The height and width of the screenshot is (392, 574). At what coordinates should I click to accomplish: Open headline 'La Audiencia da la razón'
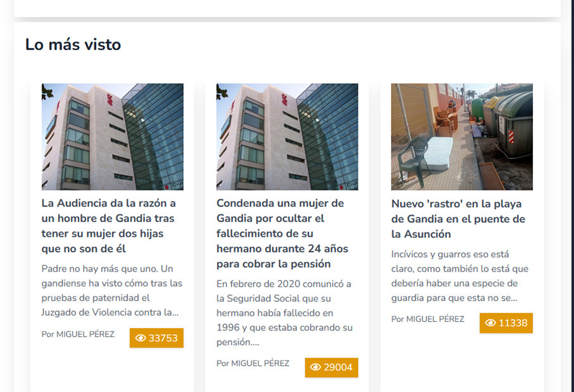coord(109,226)
